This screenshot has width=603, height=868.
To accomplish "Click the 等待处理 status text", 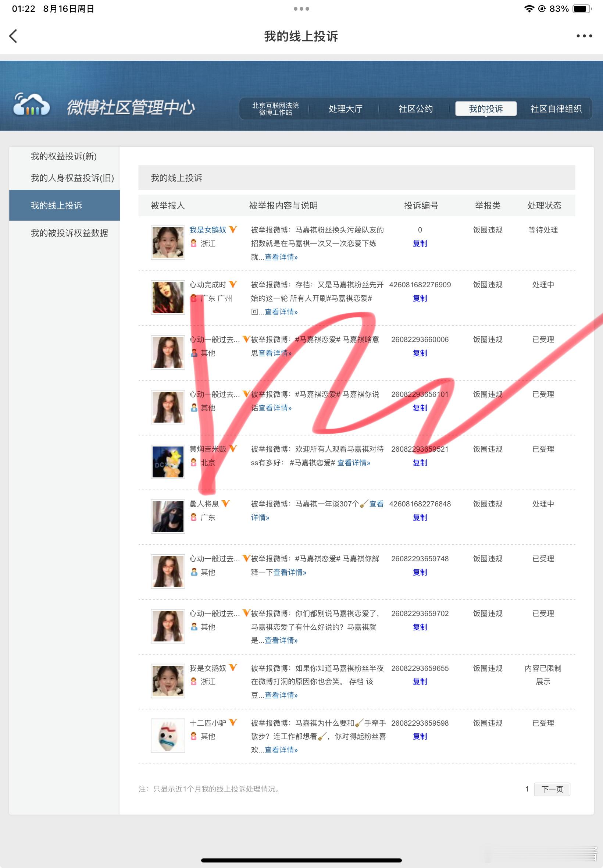I will 543,230.
